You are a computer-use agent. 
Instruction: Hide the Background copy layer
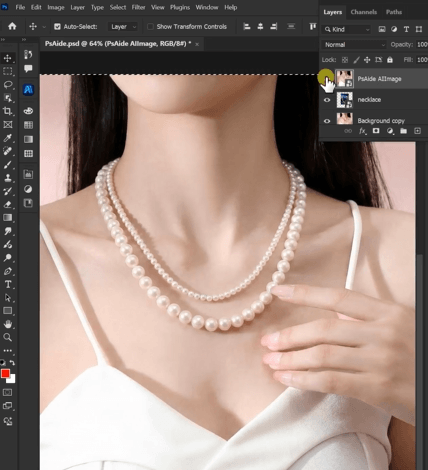(327, 121)
